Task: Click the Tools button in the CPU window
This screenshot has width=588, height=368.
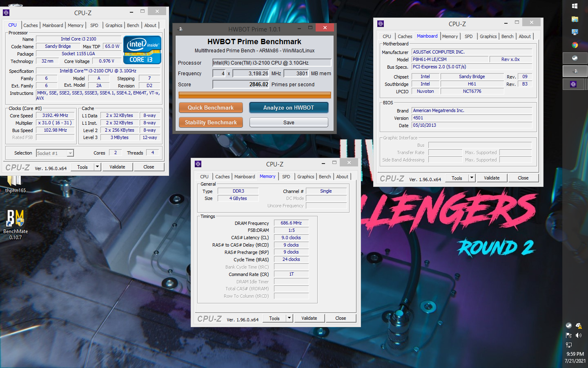Action: pos(82,167)
